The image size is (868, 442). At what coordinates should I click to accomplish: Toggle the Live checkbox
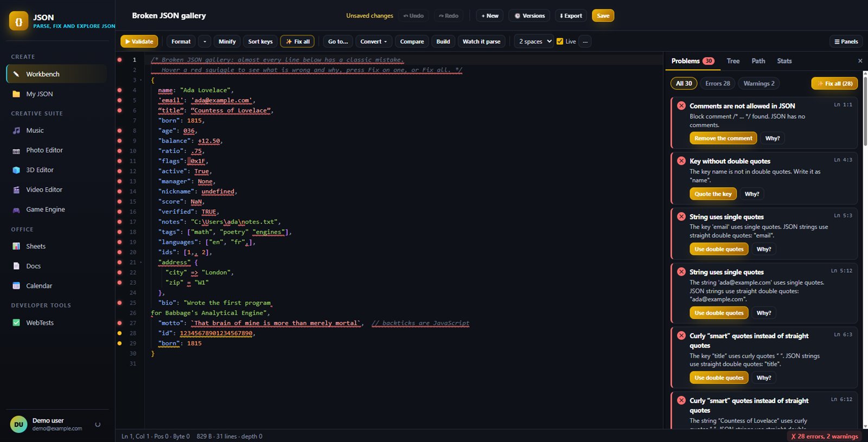coord(560,41)
